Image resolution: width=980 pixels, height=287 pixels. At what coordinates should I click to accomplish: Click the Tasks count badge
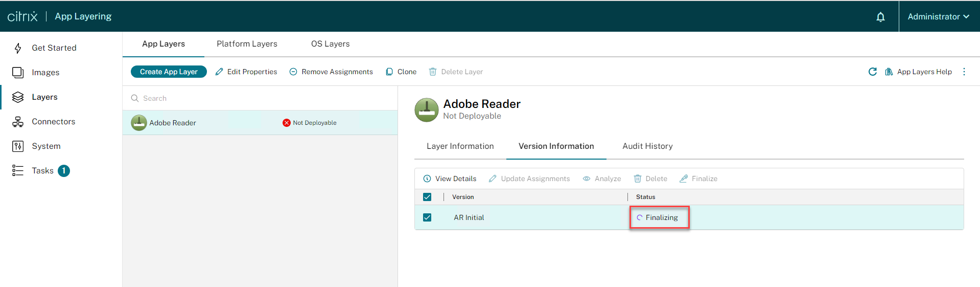(x=64, y=171)
